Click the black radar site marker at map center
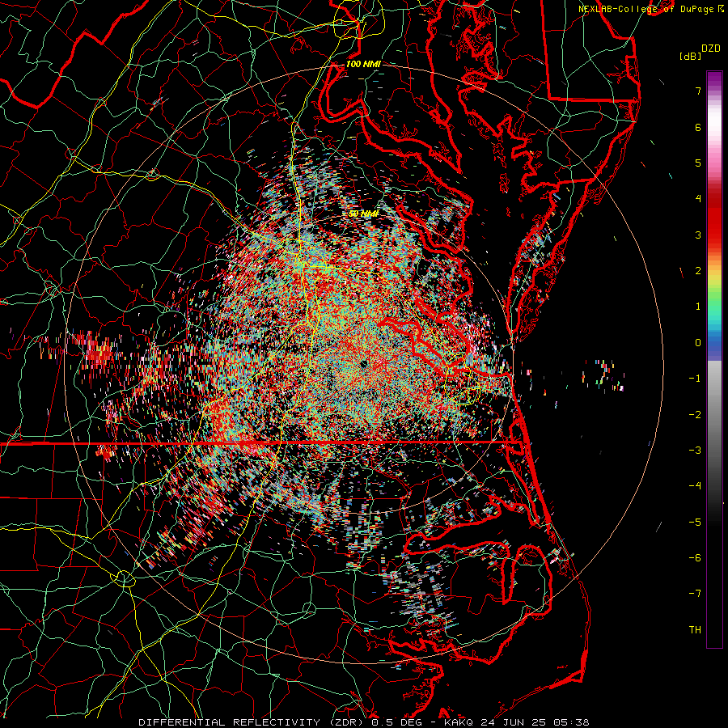728x728 pixels. [365, 363]
